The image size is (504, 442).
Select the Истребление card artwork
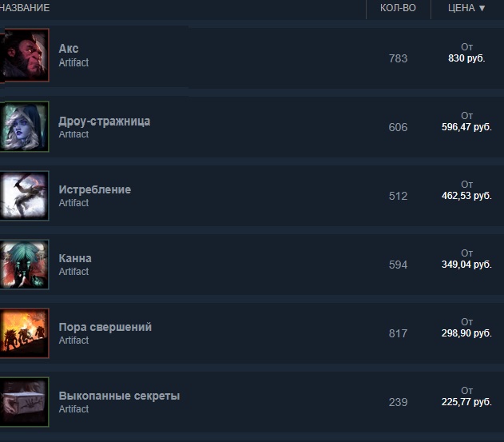pyautogui.click(x=25, y=196)
